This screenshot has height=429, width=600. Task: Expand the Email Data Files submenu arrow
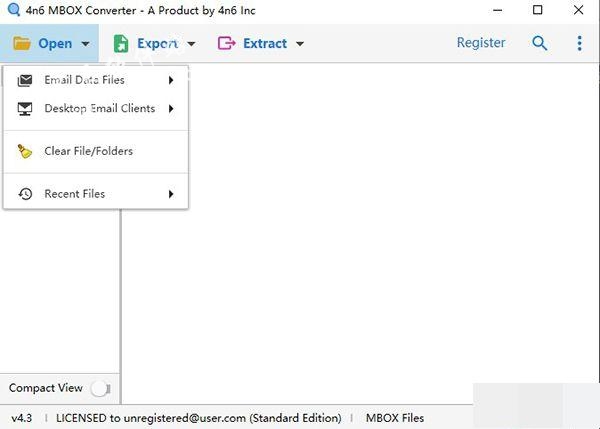pyautogui.click(x=172, y=80)
